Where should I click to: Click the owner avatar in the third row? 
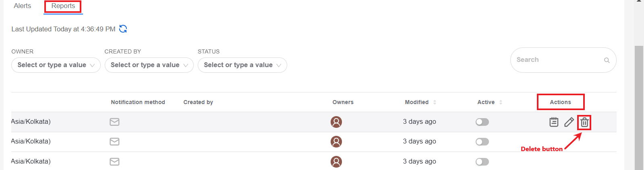pos(336,162)
